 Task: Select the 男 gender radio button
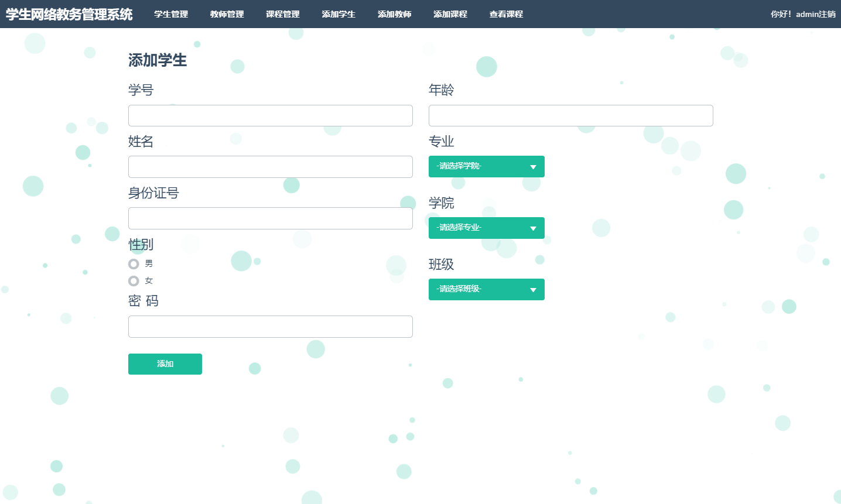coord(134,263)
